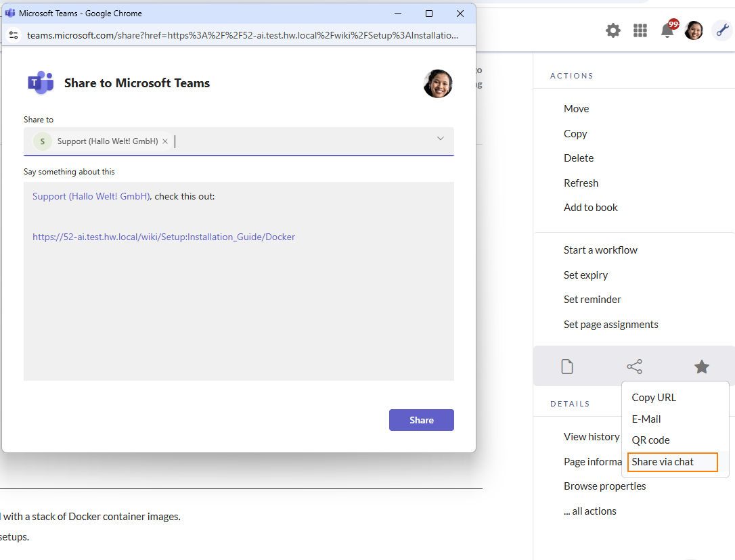Open the '... all actions' link
Image resolution: width=735 pixels, height=560 pixels.
(589, 511)
